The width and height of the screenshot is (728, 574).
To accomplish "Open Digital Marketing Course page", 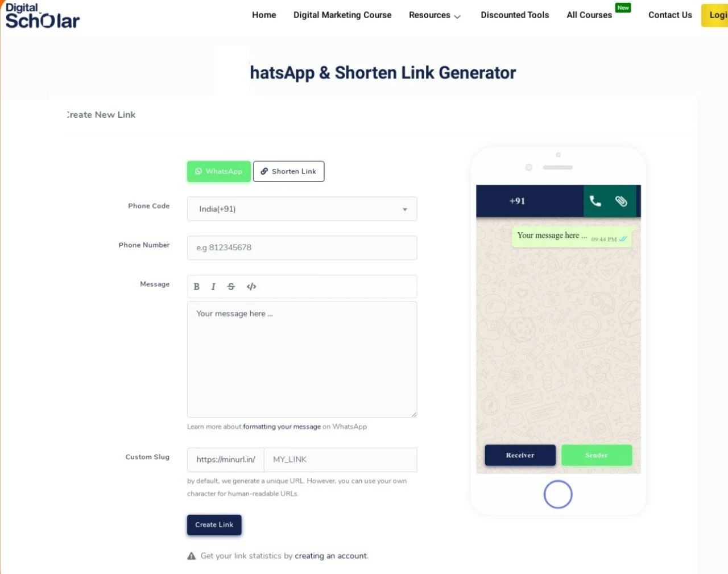I will (342, 15).
